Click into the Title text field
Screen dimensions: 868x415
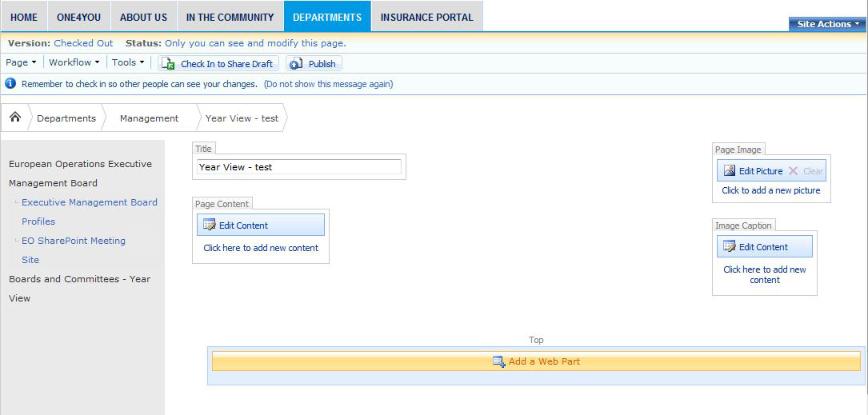tap(299, 166)
